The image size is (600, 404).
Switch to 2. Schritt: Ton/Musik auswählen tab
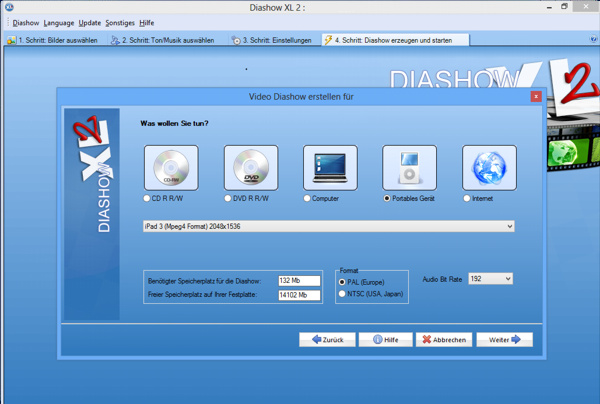[x=163, y=40]
